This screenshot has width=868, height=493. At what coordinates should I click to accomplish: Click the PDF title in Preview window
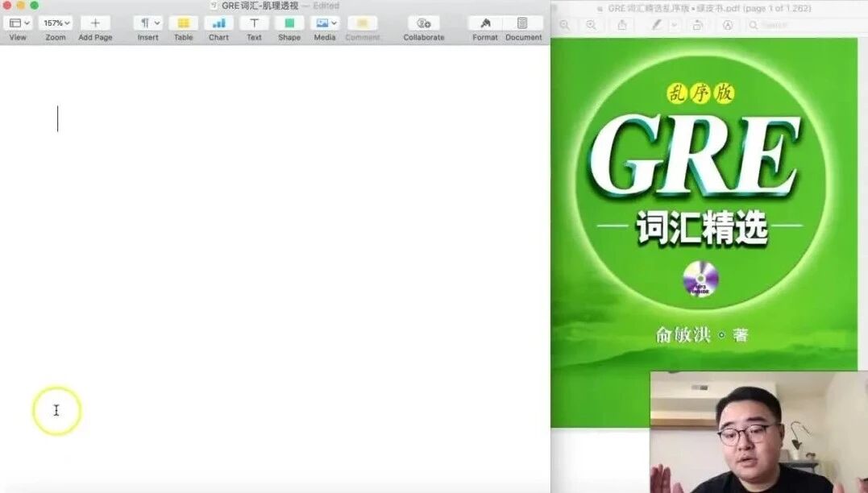pos(710,8)
